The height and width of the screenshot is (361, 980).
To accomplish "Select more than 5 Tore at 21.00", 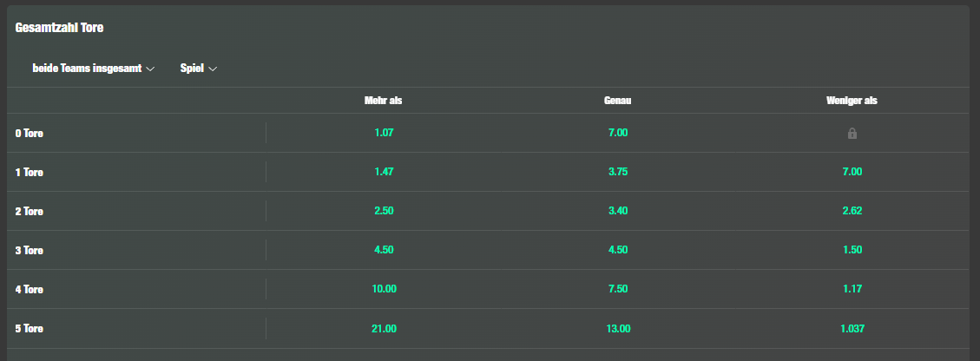I will (x=384, y=329).
